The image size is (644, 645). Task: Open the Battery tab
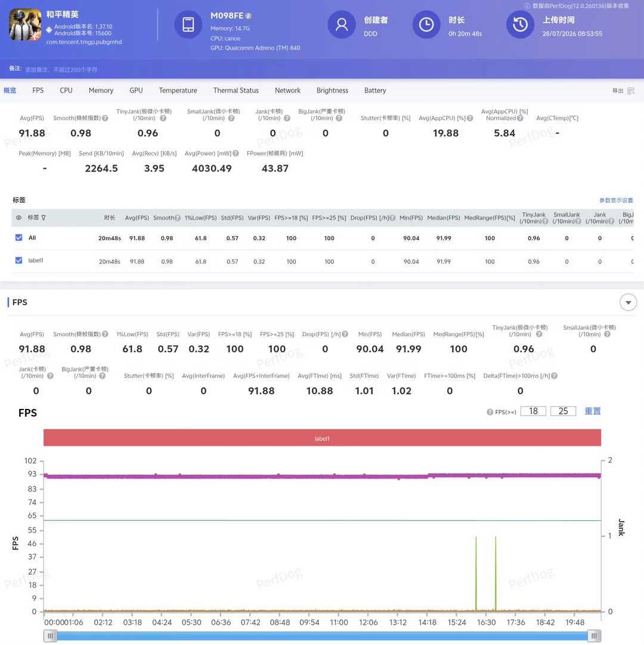coord(375,91)
